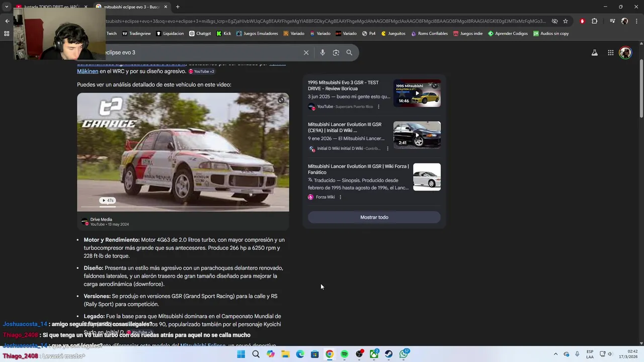
Task: Open Search Labs flask icon
Action: tap(594, 52)
